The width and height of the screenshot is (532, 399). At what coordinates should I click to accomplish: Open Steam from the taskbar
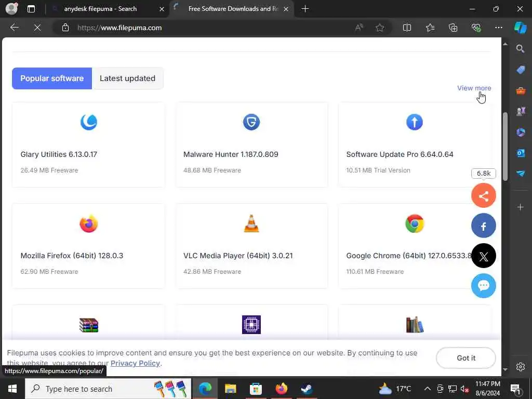(x=307, y=389)
